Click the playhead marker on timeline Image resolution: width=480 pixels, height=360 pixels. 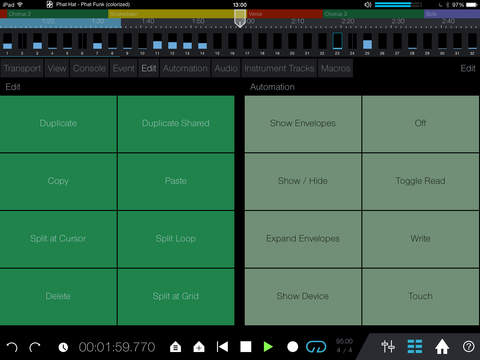(240, 18)
